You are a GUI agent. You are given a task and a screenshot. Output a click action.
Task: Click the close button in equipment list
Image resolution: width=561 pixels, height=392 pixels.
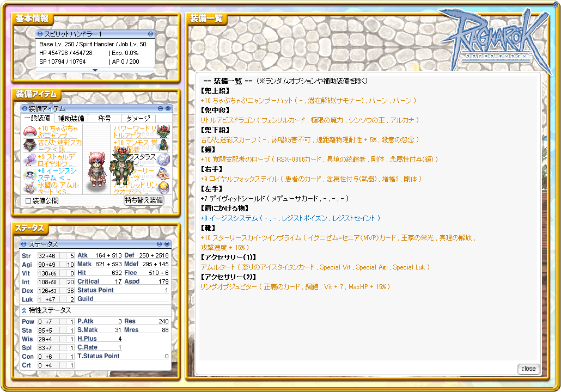[528, 369]
